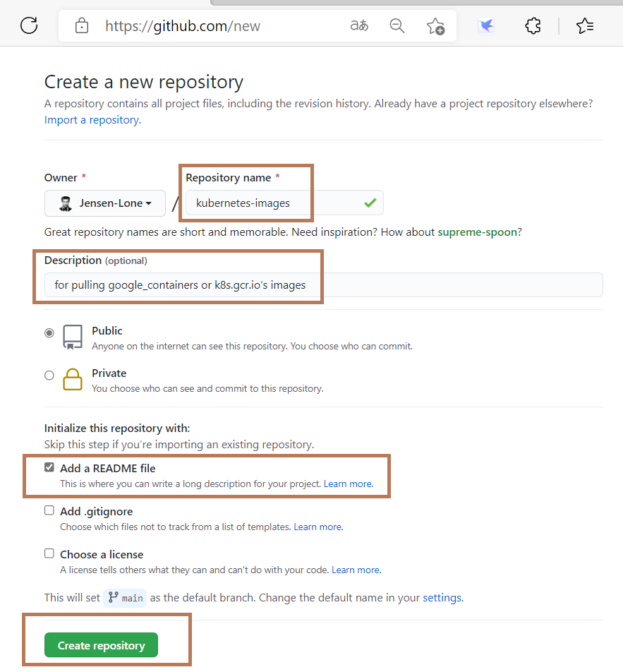Viewport: 623px width, 672px height.
Task: Enable the Add .gitignore checkbox
Action: coord(49,510)
